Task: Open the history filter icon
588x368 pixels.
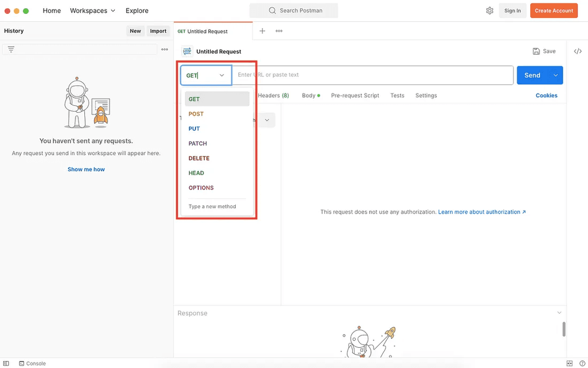Action: coord(11,49)
